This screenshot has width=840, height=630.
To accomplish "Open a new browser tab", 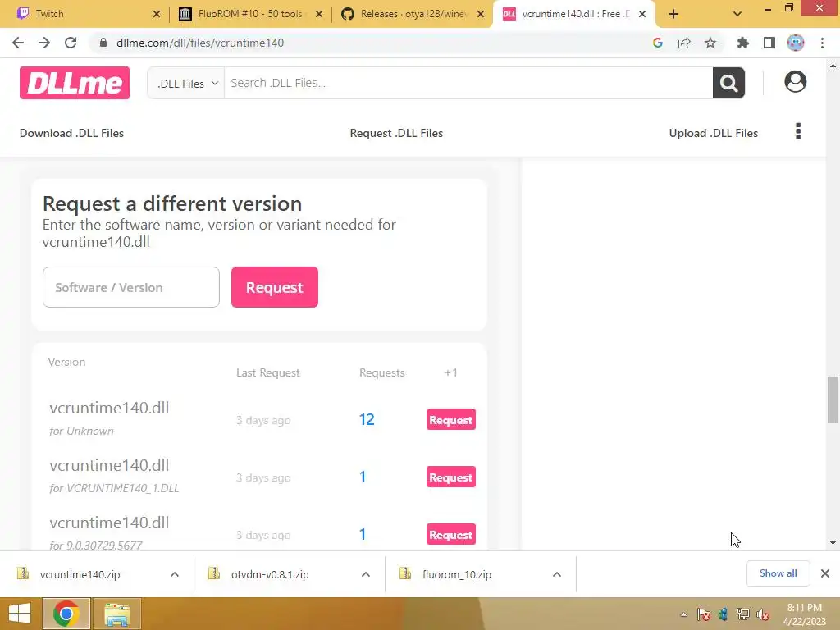I will tap(673, 14).
